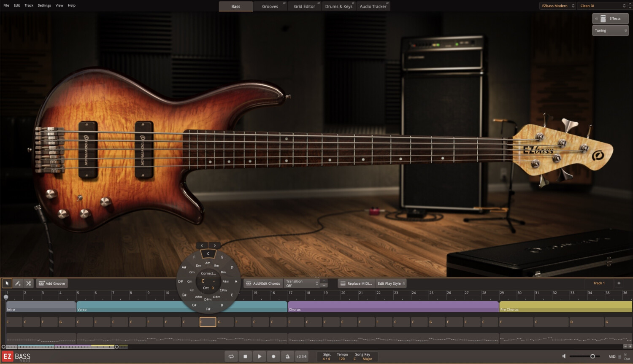Open the Settings menu

[44, 5]
